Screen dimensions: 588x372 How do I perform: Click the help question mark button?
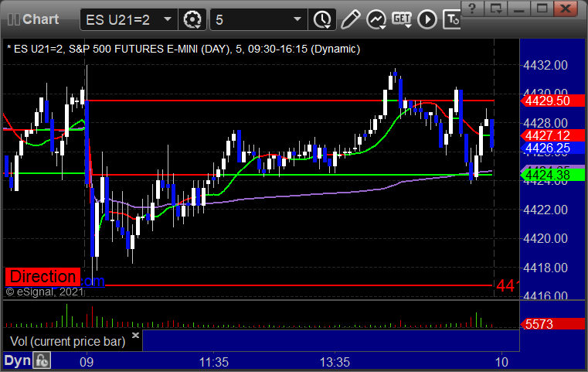tap(472, 9)
